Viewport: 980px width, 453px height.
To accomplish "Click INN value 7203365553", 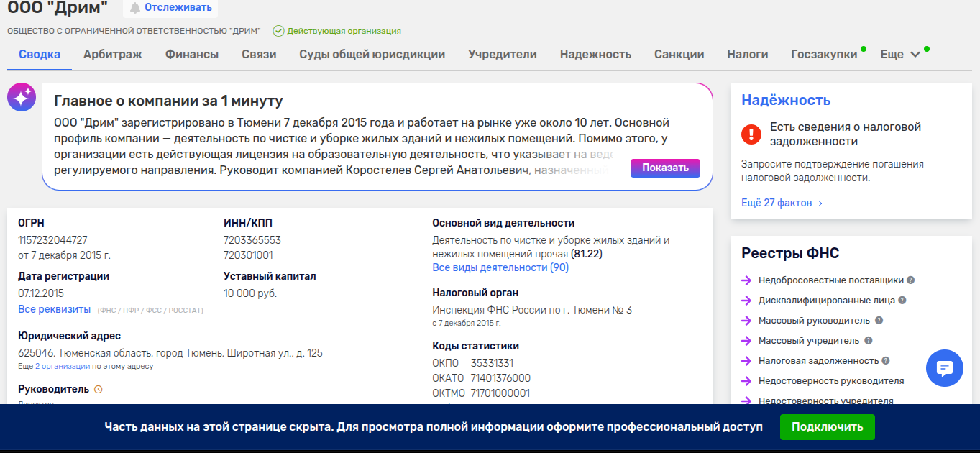I will coord(252,240).
